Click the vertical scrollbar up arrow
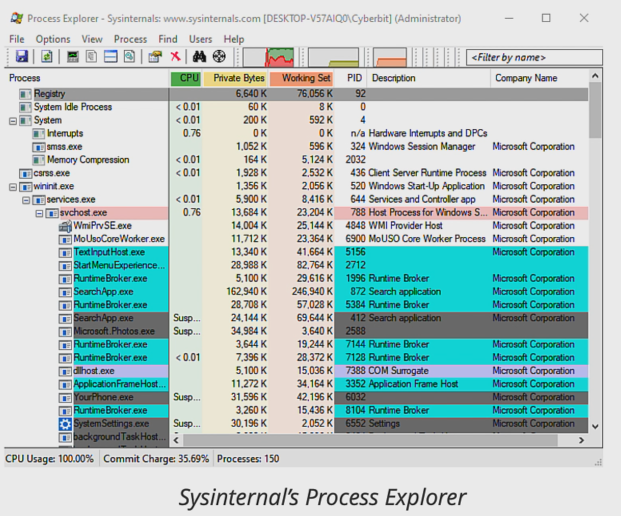The image size is (621, 516). pyautogui.click(x=595, y=76)
